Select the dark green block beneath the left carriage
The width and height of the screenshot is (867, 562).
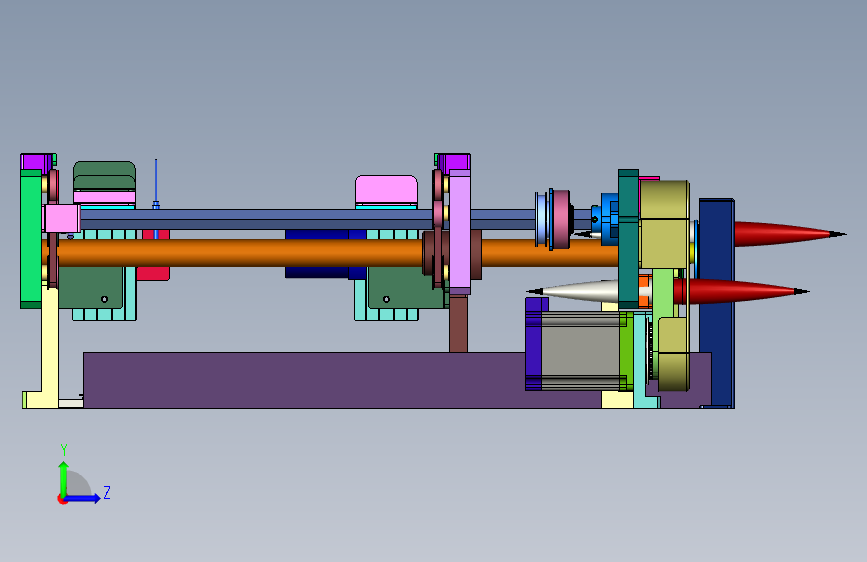[91, 288]
